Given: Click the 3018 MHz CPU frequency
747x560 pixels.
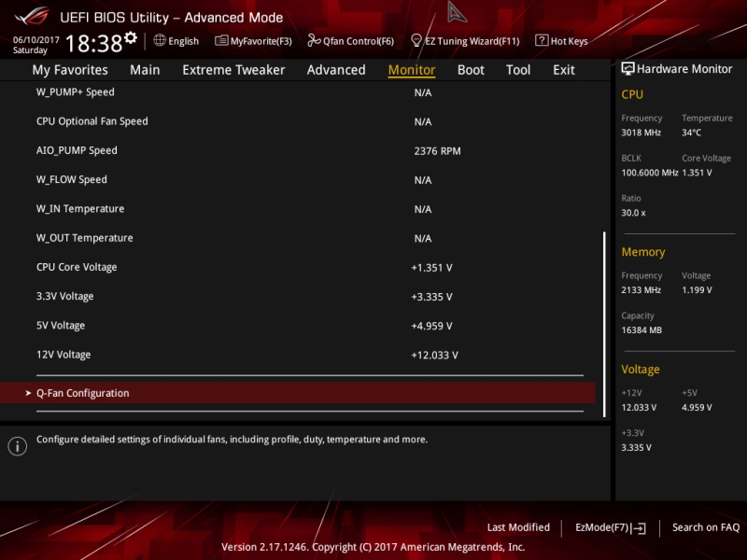Looking at the screenshot, I should (x=641, y=133).
